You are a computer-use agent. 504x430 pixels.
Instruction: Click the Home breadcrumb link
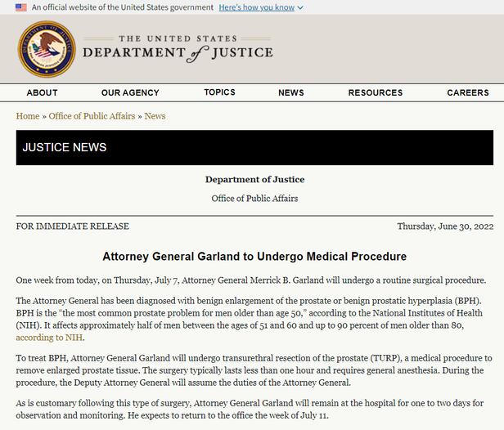28,116
